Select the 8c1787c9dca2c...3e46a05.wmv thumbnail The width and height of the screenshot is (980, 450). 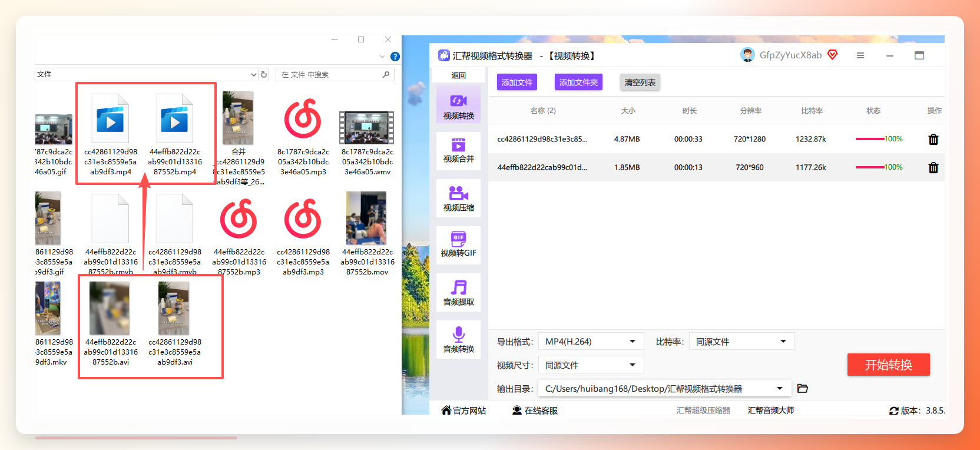pyautogui.click(x=366, y=128)
